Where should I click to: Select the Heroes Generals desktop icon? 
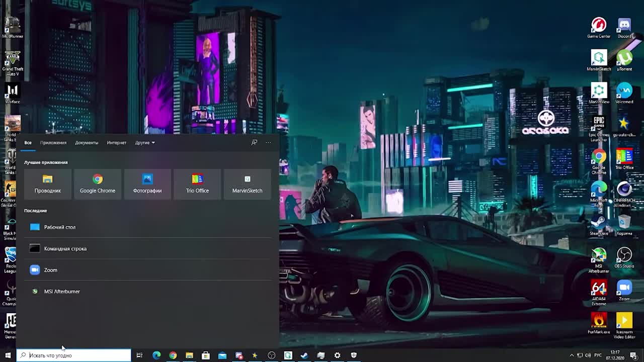10,325
